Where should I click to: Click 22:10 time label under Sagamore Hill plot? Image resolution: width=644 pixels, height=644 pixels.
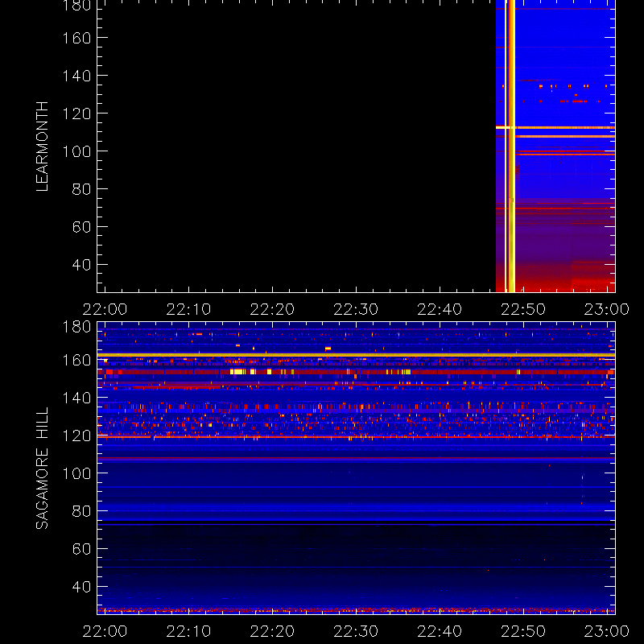tap(188, 631)
